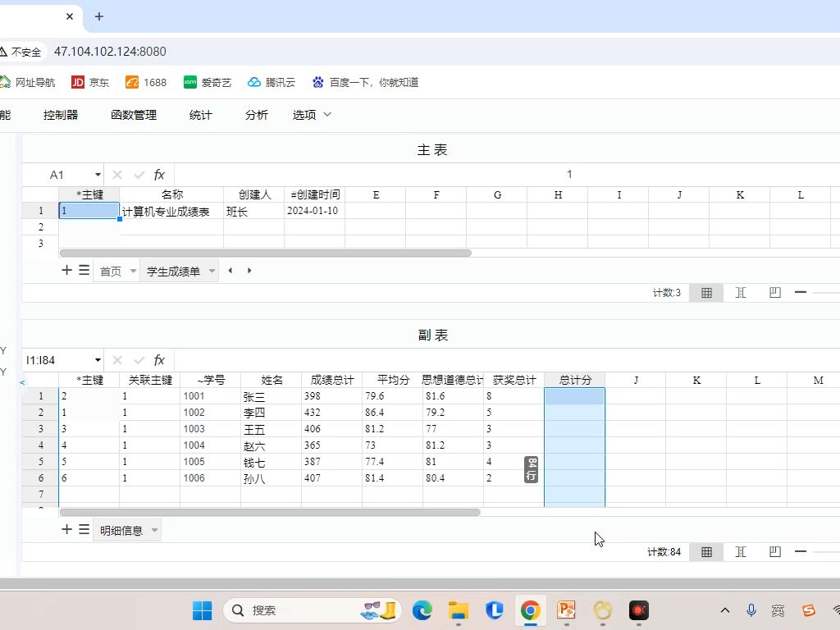
Task: Show hidden system tray icons
Action: pyautogui.click(x=725, y=610)
